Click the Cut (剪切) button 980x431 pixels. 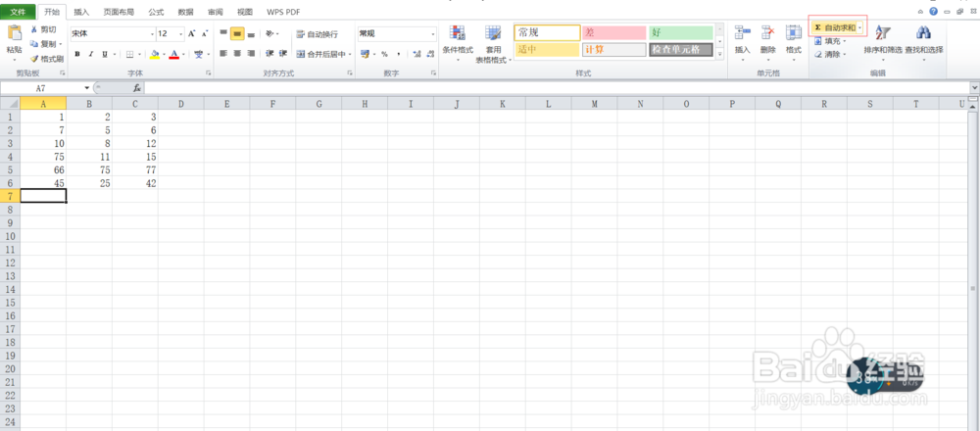tap(43, 29)
